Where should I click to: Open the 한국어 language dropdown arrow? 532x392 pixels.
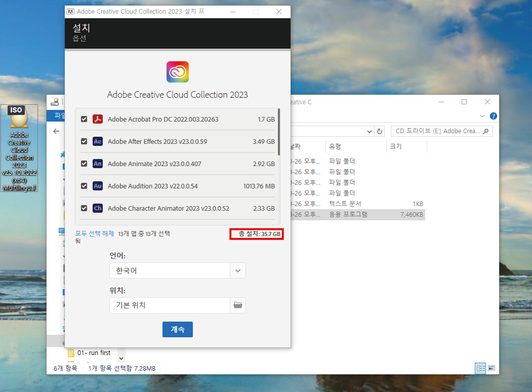(238, 270)
